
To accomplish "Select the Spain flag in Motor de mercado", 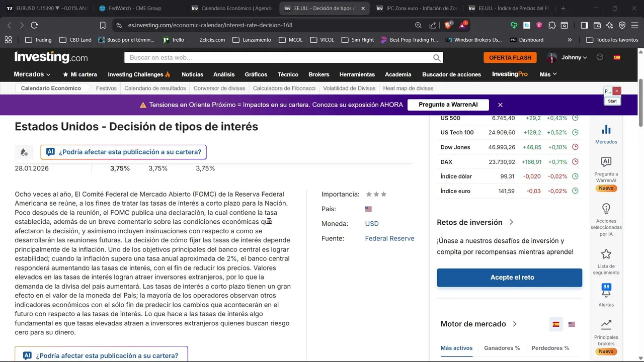I will (556, 324).
